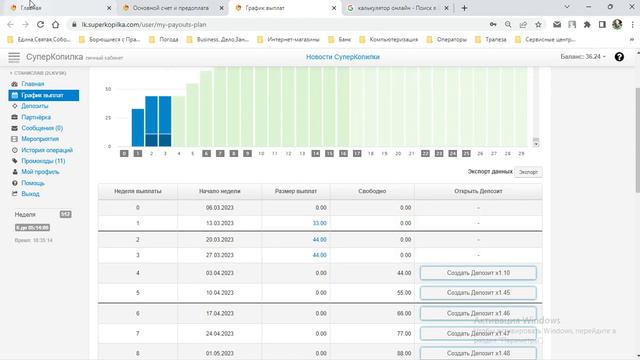640x360 pixels.
Task: Open the Интернет-магазины bookmark folder
Action: 289,40
